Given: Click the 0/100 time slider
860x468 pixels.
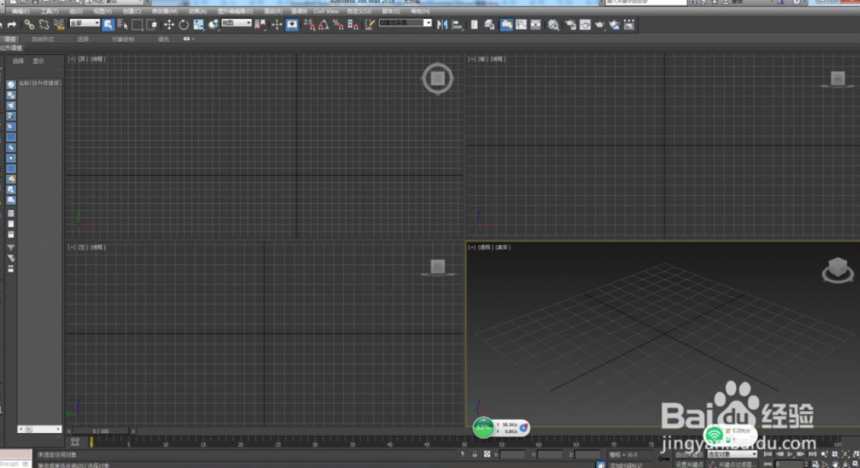Looking at the screenshot, I should (101, 431).
